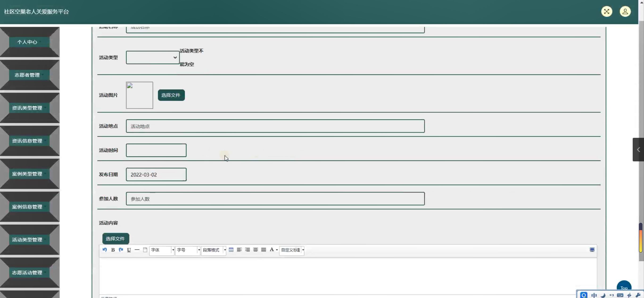
Task: Expand the 字体 font dropdown
Action: click(x=173, y=250)
